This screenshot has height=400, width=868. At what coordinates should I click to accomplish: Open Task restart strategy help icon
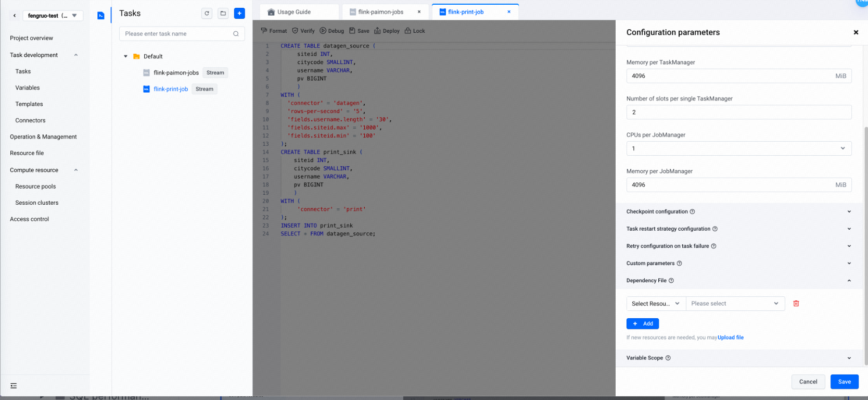[x=714, y=229]
